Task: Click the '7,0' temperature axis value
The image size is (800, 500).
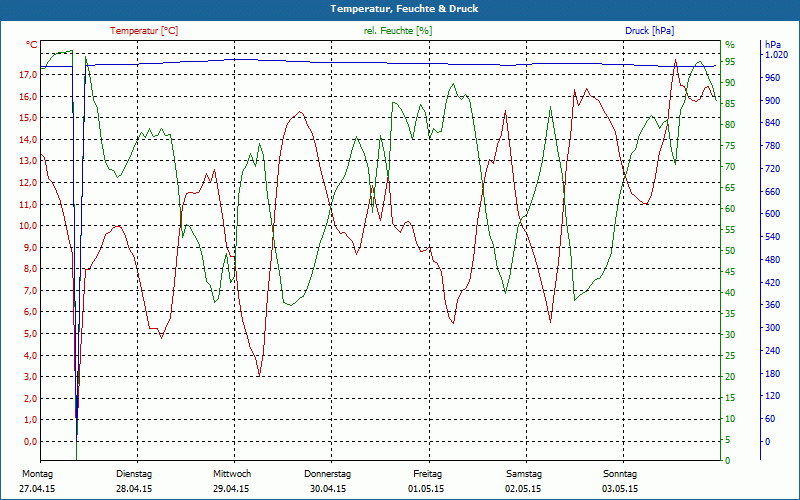Action: click(x=30, y=291)
